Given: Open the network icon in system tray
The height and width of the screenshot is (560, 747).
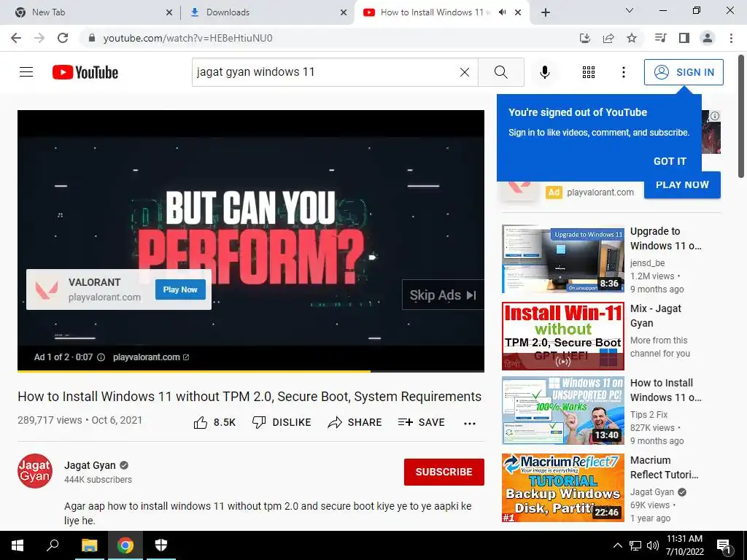Looking at the screenshot, I should (x=635, y=545).
